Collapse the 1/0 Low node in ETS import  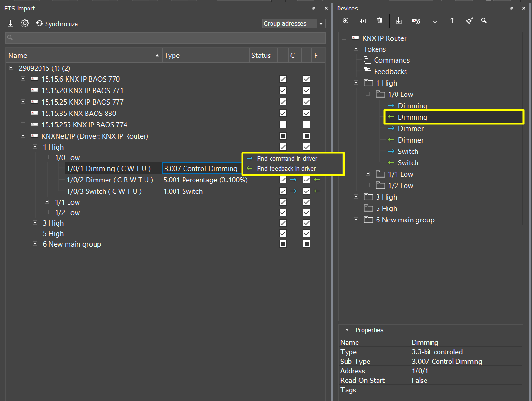(x=47, y=157)
